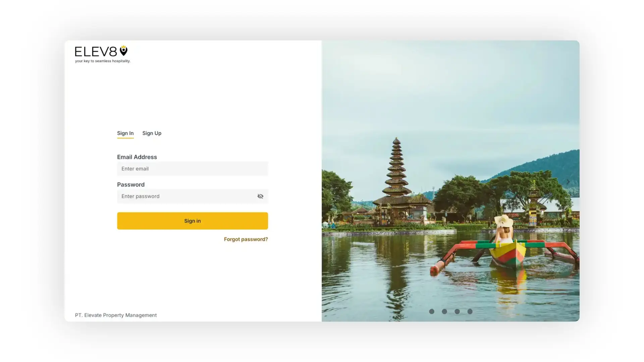The height and width of the screenshot is (362, 644).
Task: Toggle password visibility with the eye icon
Action: (x=260, y=196)
